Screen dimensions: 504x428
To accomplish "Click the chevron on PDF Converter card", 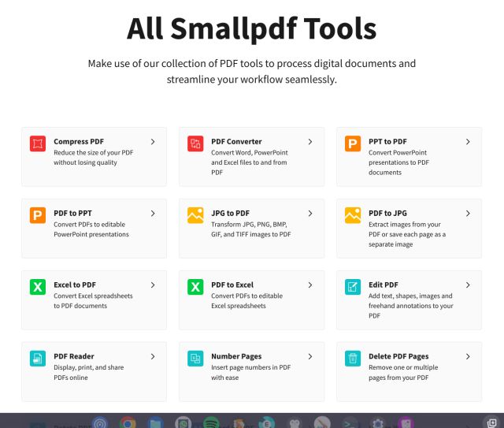I will click(310, 142).
